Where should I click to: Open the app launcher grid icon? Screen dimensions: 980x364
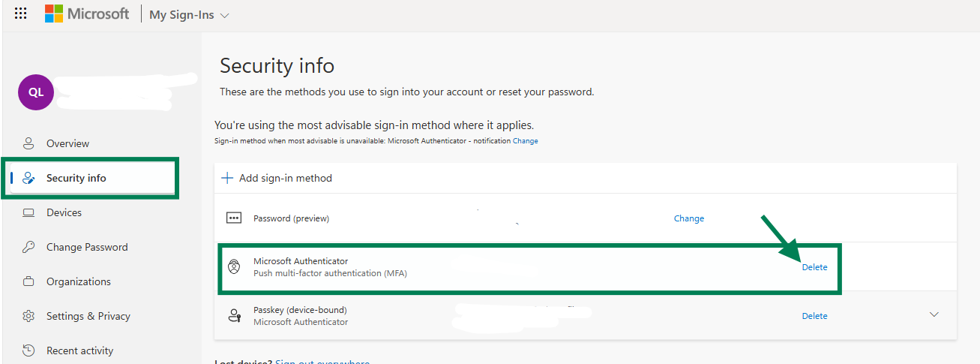(21, 14)
